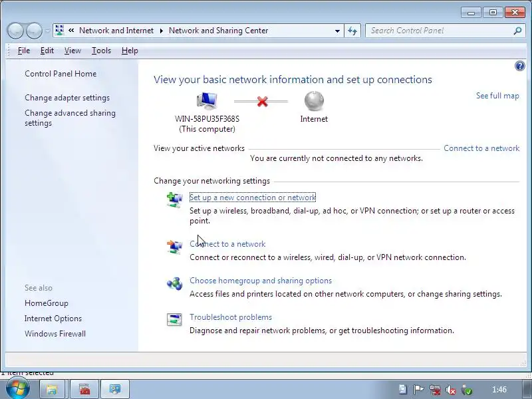Image resolution: width=532 pixels, height=399 pixels.
Task: Select the Control Panel taskbar button
Action: [x=115, y=389]
